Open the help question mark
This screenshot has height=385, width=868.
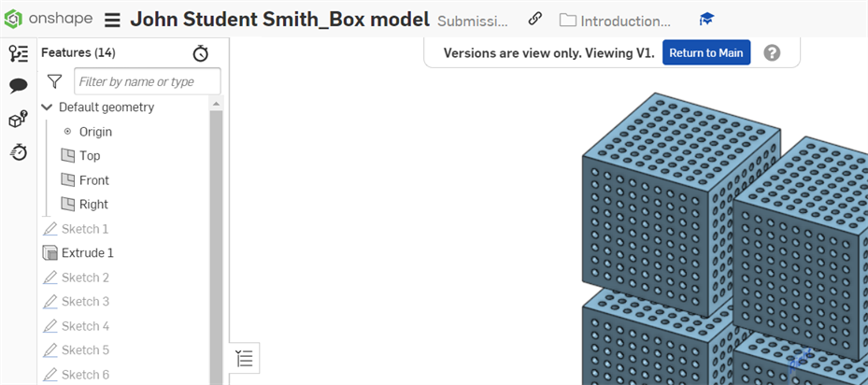point(772,53)
